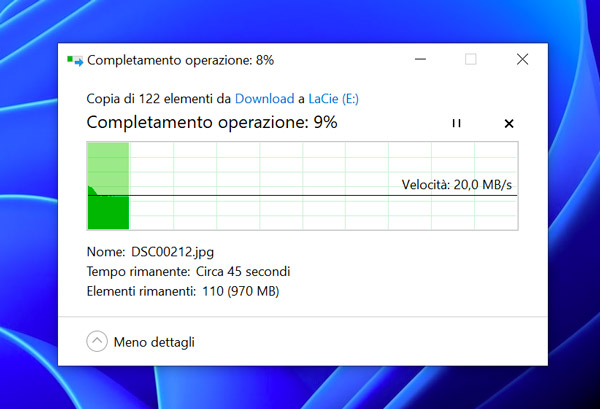Click the green filled progress area
Viewport: 600px width, 409px height.
tap(108, 186)
